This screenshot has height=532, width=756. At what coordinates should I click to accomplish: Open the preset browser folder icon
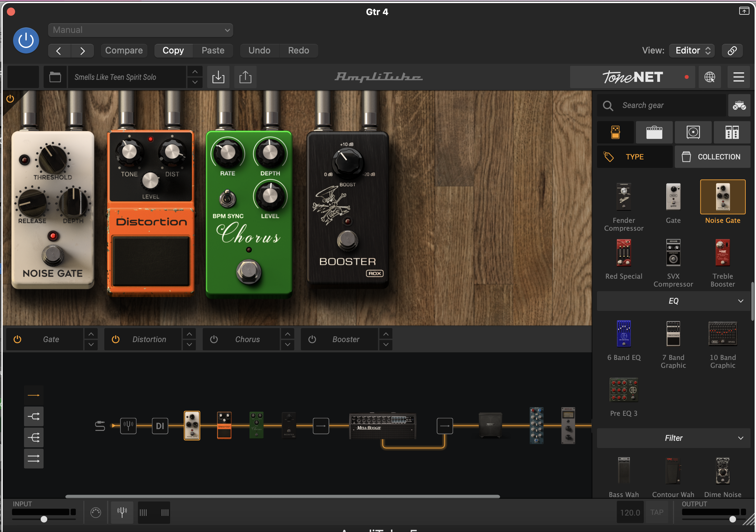[55, 77]
